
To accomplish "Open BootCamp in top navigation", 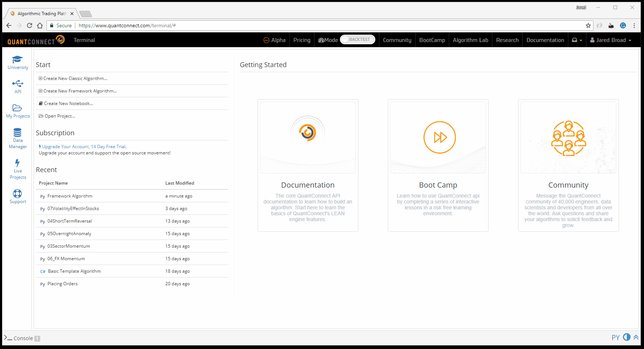I will tap(432, 40).
